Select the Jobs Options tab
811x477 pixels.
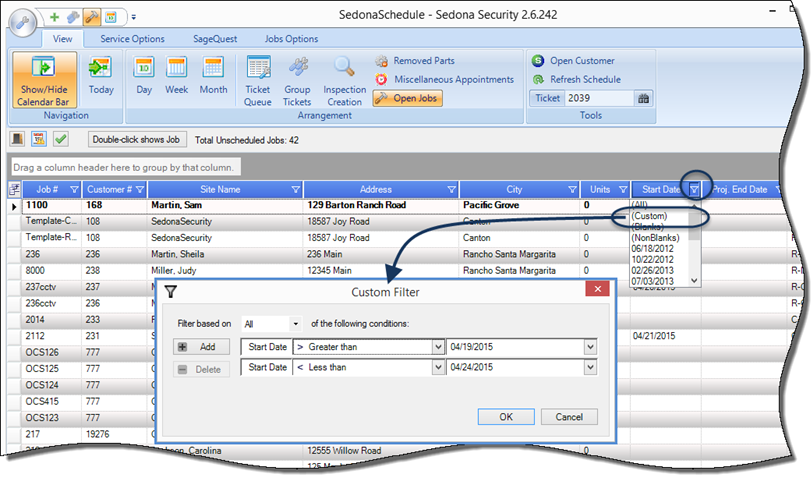click(x=291, y=39)
